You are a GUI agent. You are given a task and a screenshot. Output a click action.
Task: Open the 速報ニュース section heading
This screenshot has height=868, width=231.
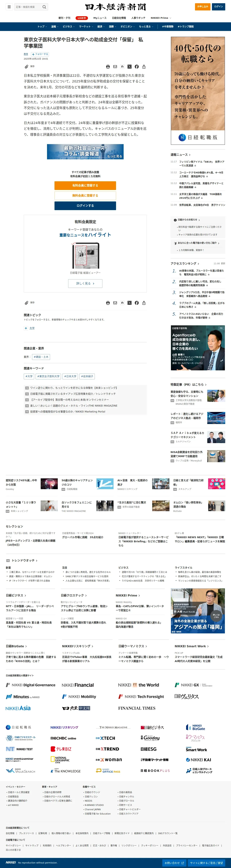[x=180, y=155]
